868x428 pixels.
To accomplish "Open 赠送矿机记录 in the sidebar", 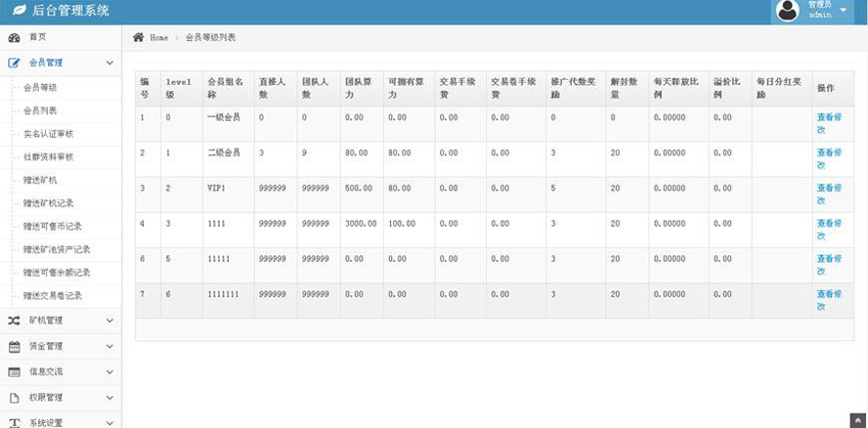I will pos(49,203).
